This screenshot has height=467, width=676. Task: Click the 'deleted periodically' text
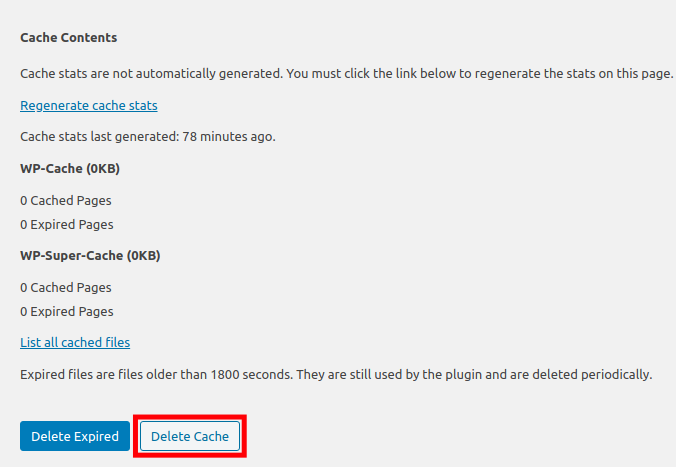(600, 375)
